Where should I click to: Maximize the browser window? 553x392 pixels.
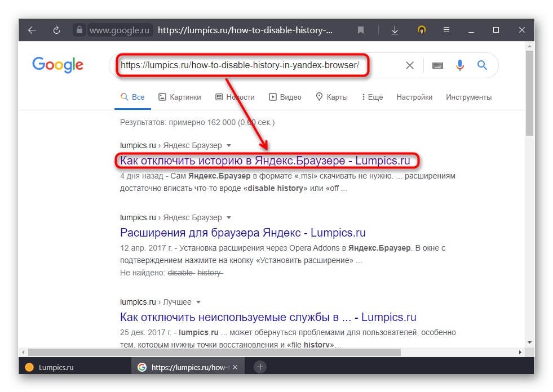[x=496, y=30]
